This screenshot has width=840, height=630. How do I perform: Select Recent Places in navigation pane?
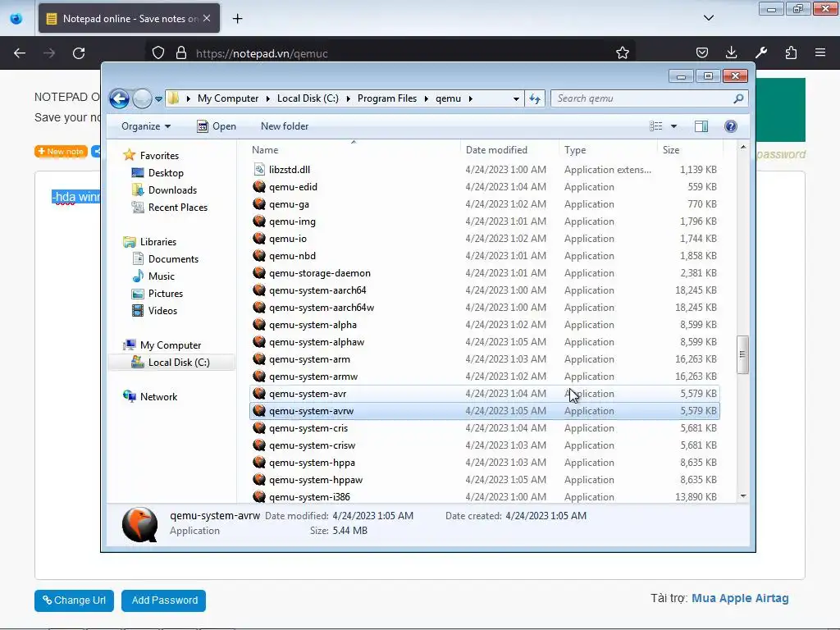[177, 208]
